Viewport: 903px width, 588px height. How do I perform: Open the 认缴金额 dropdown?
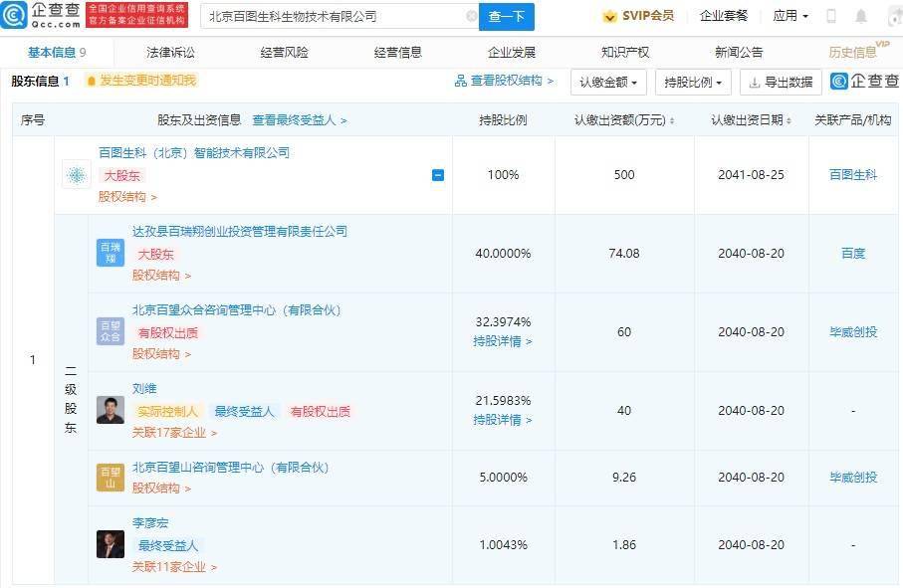click(x=608, y=83)
